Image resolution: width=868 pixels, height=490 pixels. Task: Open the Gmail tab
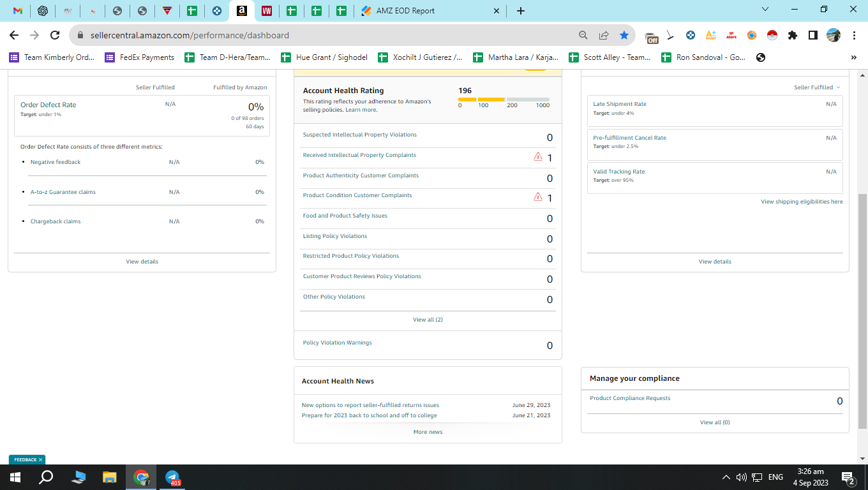click(18, 11)
